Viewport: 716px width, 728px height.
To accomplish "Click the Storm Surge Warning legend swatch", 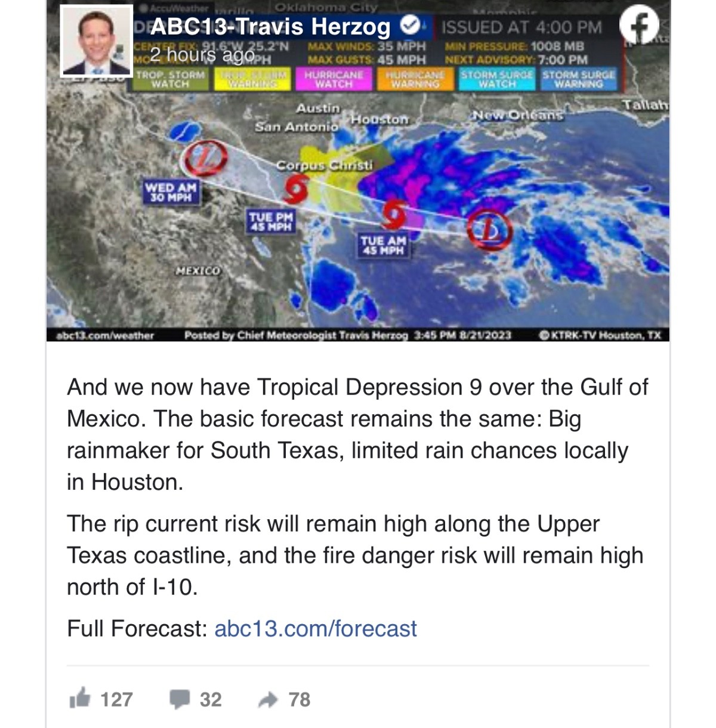I will pyautogui.click(x=578, y=79).
